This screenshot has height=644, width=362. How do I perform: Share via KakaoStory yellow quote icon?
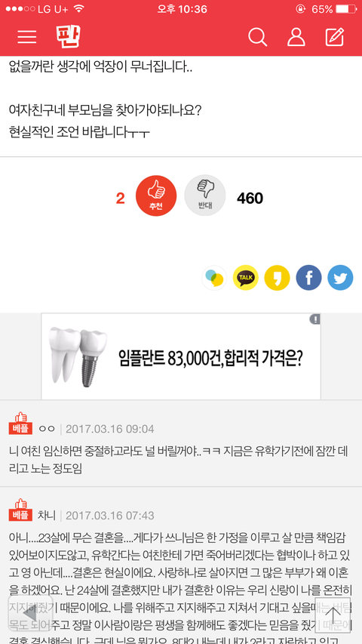coord(277,278)
